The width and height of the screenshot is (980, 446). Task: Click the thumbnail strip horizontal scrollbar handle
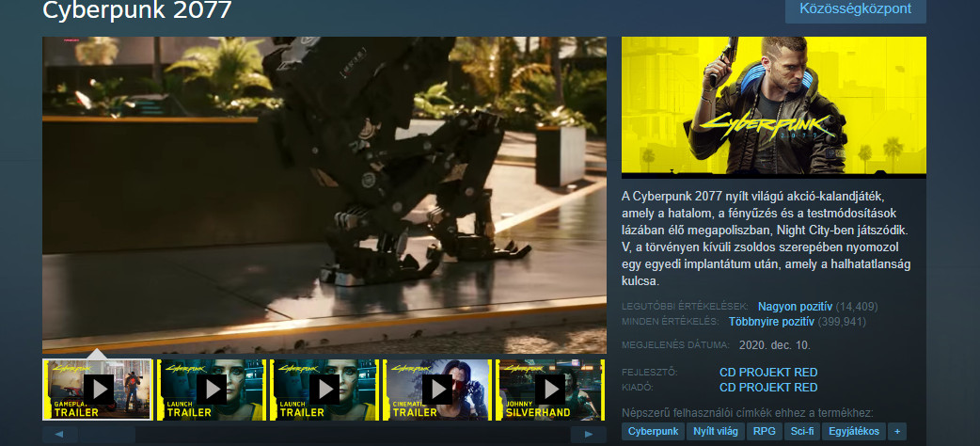tap(106, 435)
